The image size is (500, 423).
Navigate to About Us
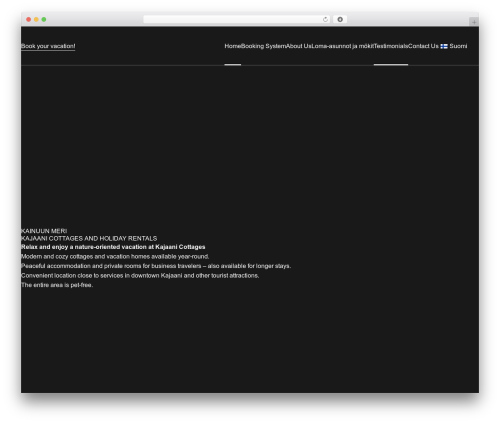point(299,46)
